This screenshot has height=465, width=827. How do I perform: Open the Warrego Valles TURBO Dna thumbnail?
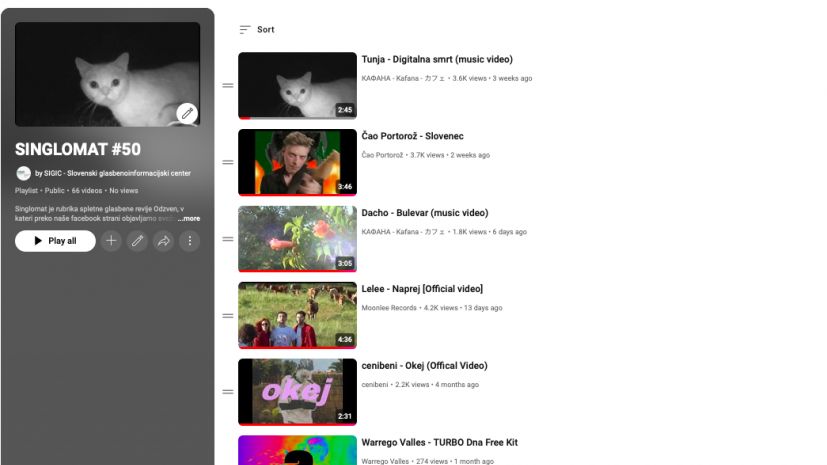[x=297, y=450]
